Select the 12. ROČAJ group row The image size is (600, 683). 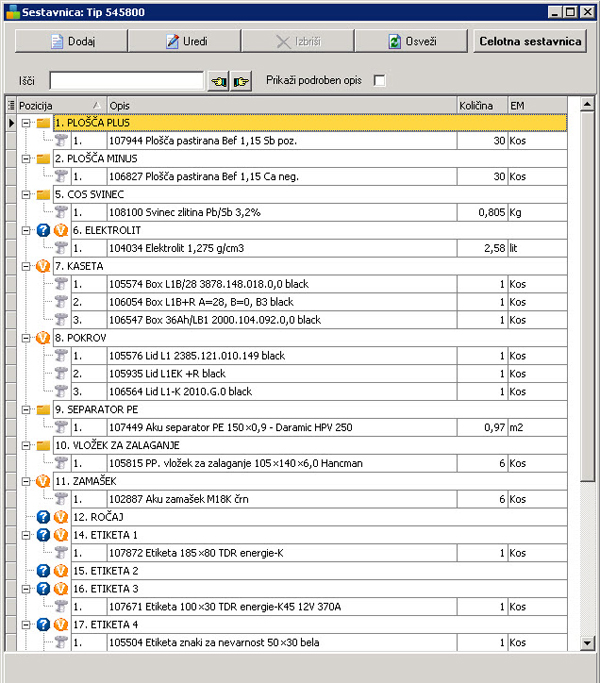pos(319,517)
